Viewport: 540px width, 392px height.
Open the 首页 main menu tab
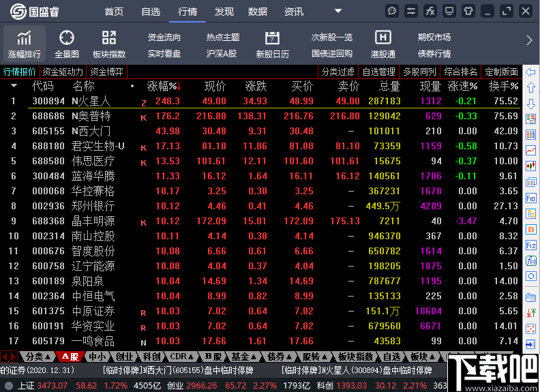(x=114, y=12)
